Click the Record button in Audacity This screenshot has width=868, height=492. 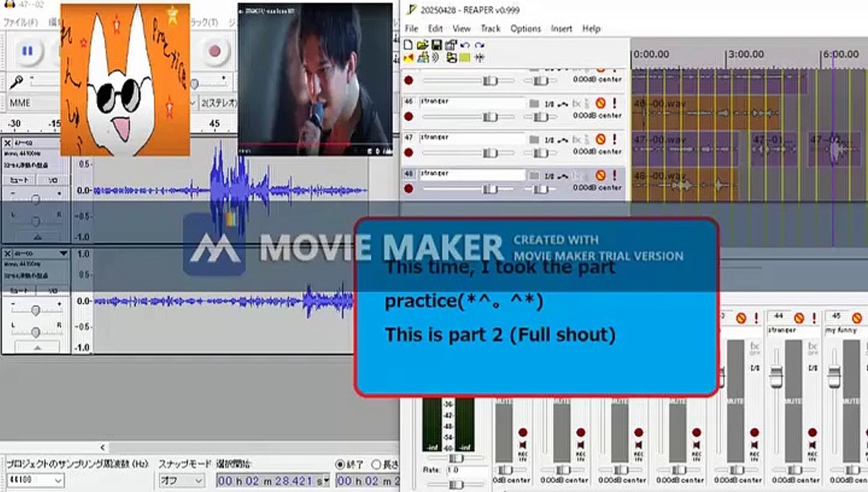coord(215,51)
